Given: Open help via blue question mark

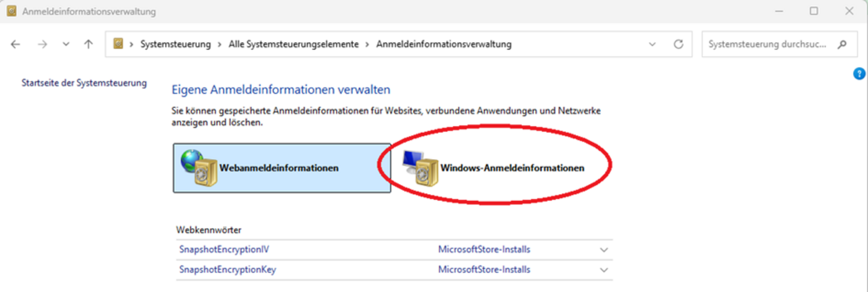Looking at the screenshot, I should click(860, 74).
